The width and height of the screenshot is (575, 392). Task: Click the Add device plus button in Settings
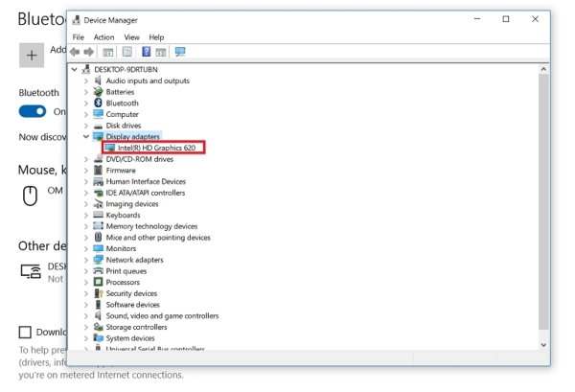click(x=32, y=56)
